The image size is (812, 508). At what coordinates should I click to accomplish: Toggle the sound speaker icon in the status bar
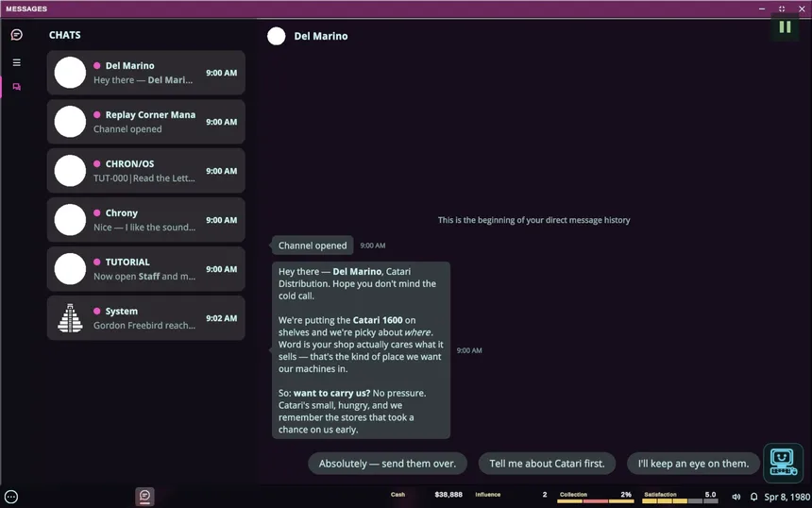736,497
